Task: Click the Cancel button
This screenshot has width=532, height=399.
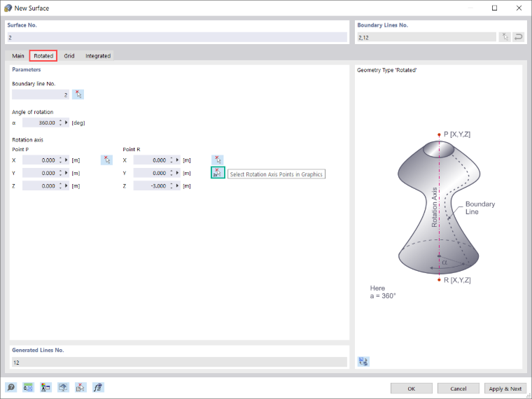Action: click(x=458, y=388)
